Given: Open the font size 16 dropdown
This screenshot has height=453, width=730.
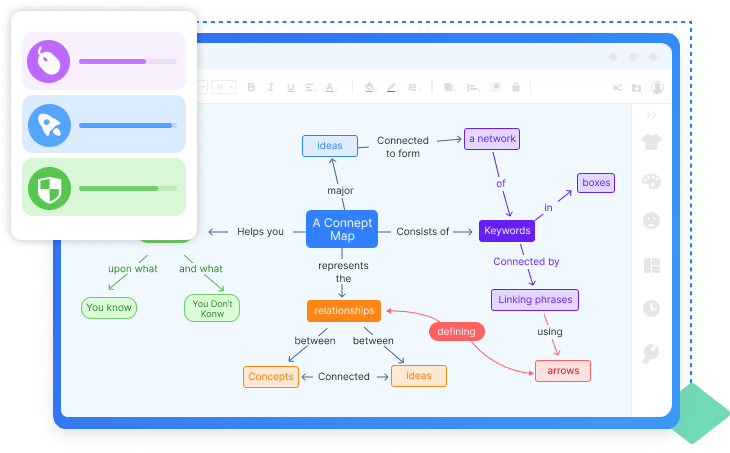Looking at the screenshot, I should tap(224, 88).
